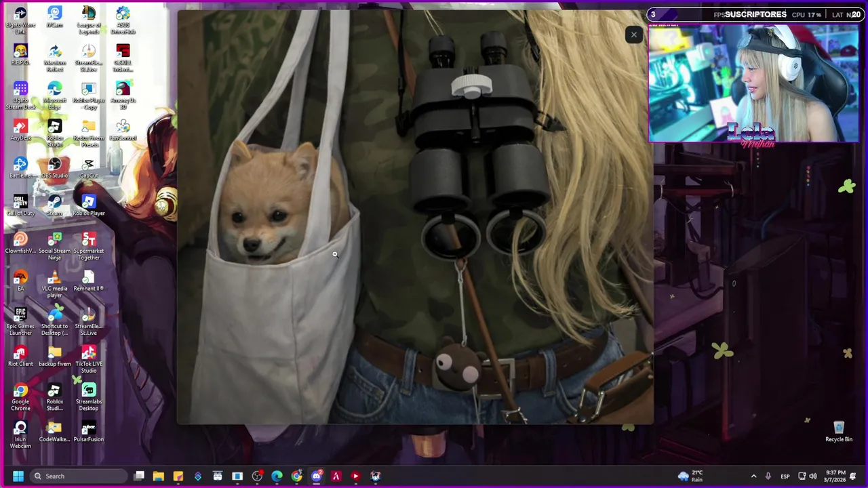
Task: Open the CodeWalker folder on desktop
Action: (55, 431)
